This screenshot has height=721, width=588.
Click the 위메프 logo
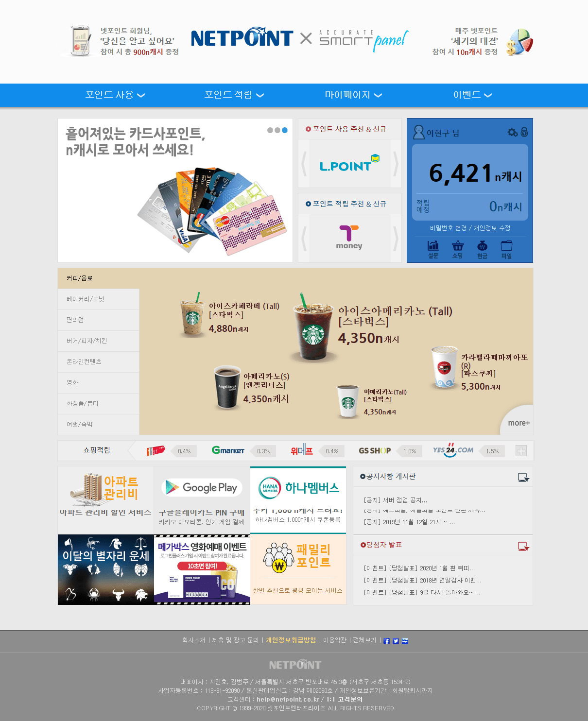pos(301,450)
